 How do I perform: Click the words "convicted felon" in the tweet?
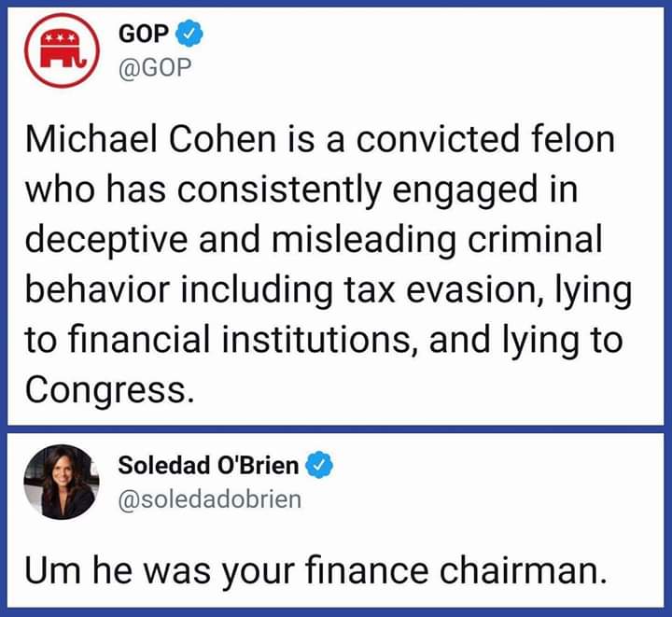point(492,141)
